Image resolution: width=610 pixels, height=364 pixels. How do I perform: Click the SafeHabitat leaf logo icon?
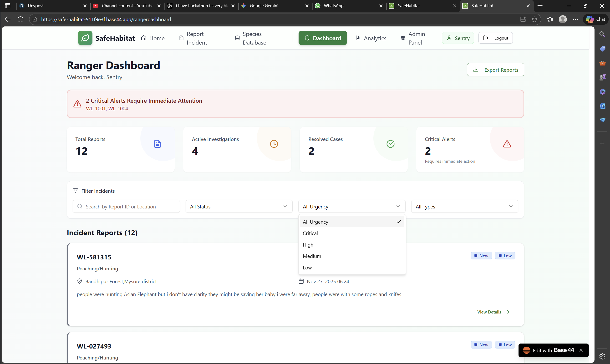[85, 38]
